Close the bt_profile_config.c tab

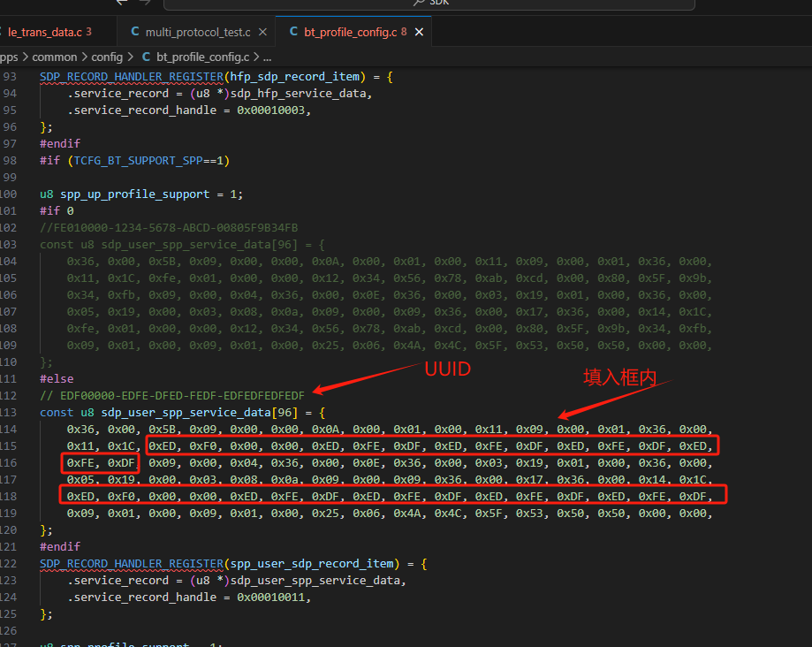point(419,32)
